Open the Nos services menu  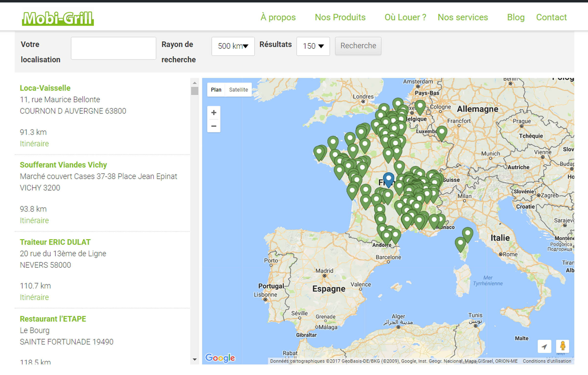[x=463, y=17]
